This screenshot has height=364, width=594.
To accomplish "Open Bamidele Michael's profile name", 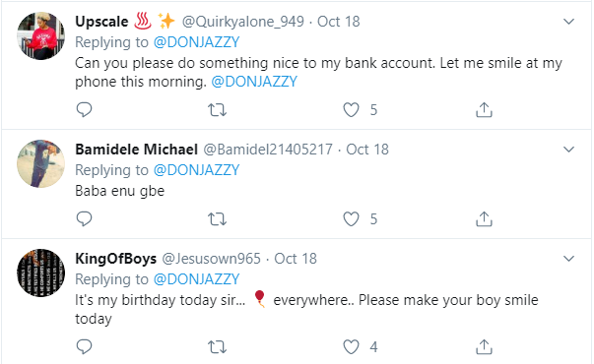I will coord(136,150).
